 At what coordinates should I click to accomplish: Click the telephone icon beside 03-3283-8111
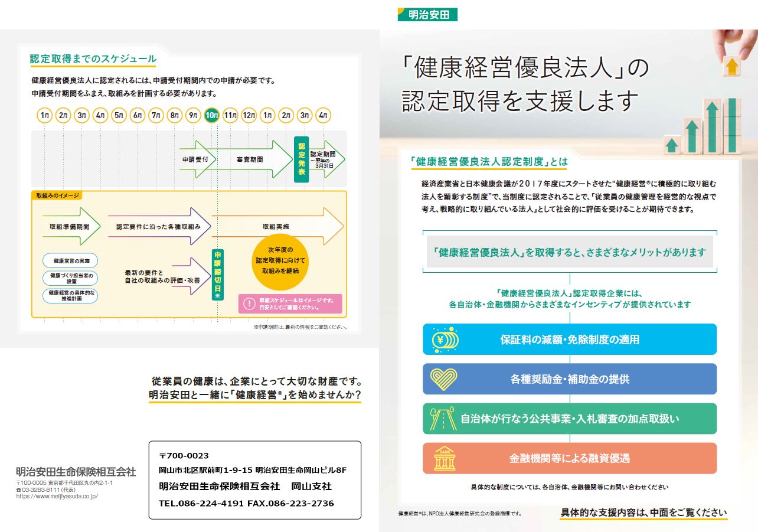(18, 490)
